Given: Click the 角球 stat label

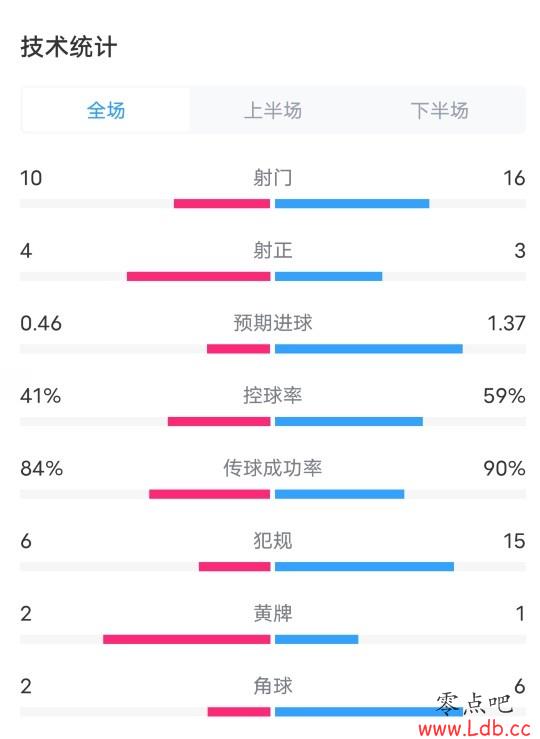Looking at the screenshot, I should pos(273,686).
